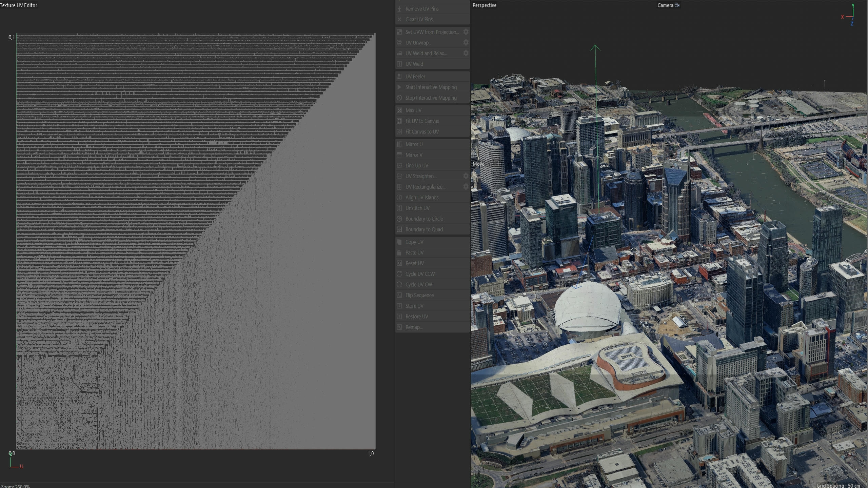Recover coordinates with Restore UV
The width and height of the screenshot is (868, 488).
(432, 317)
